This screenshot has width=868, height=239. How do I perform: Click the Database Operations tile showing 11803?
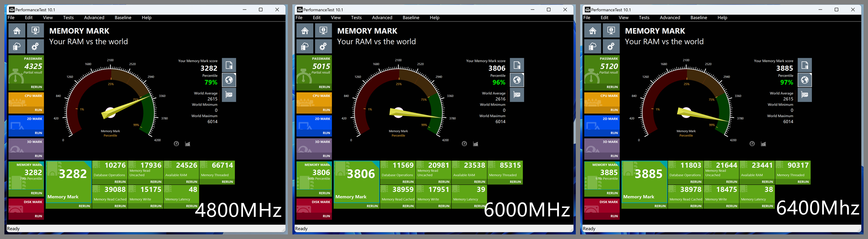685,170
